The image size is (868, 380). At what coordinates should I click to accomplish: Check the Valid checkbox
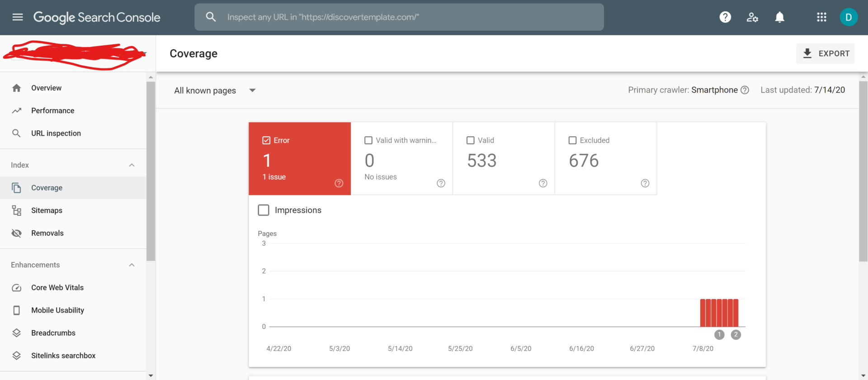471,140
